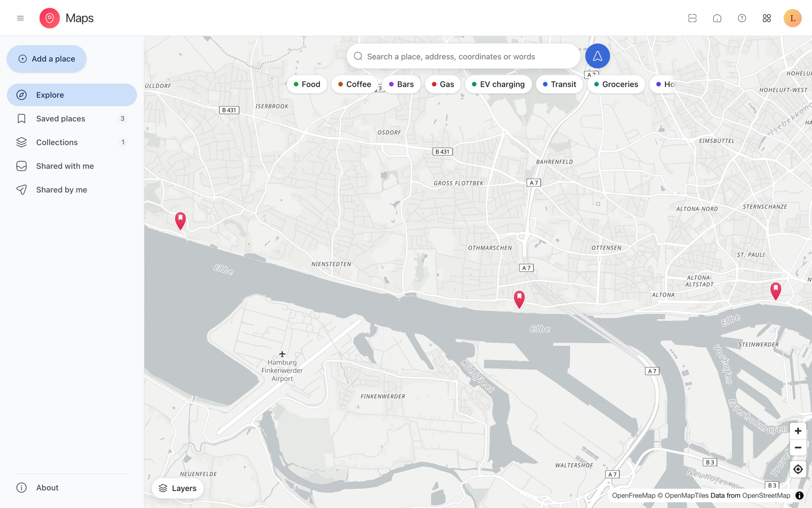Add a place button
Image resolution: width=812 pixels, height=508 pixels.
(x=46, y=59)
